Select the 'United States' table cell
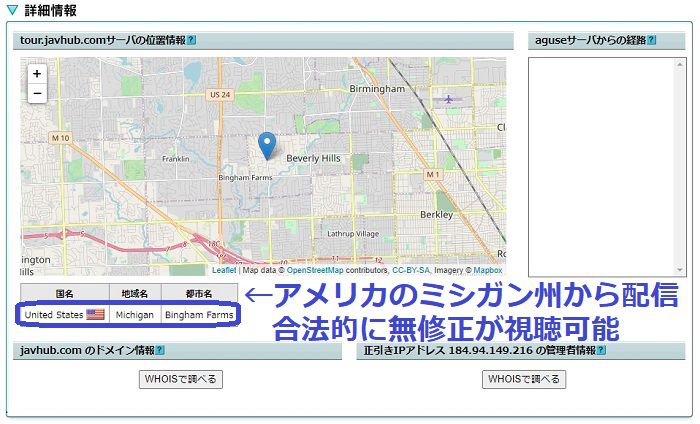This screenshot has width=700, height=424. pyautogui.click(x=64, y=315)
